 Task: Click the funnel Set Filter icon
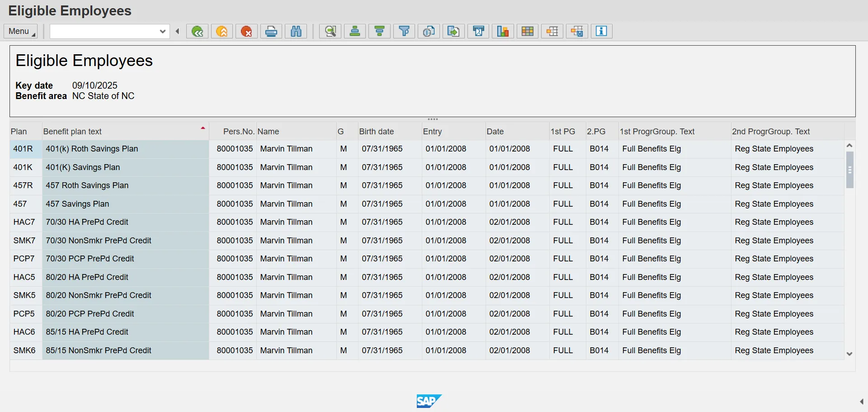(404, 31)
